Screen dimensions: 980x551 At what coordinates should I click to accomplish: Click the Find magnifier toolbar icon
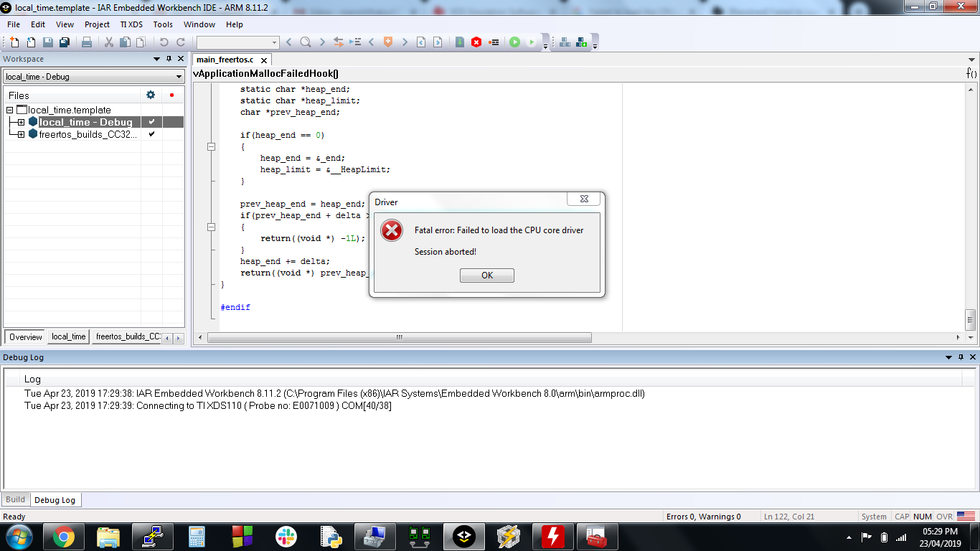point(306,42)
